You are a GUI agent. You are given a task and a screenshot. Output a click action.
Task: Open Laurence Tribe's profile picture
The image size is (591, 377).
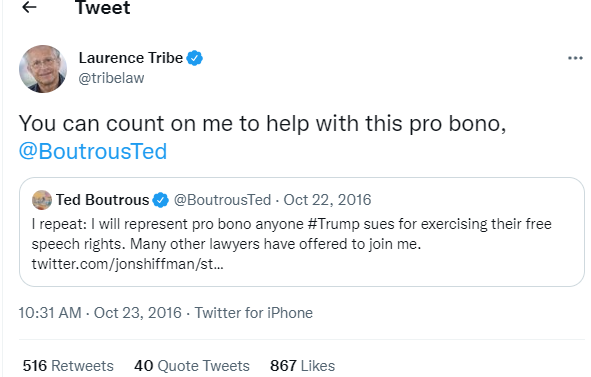point(43,69)
